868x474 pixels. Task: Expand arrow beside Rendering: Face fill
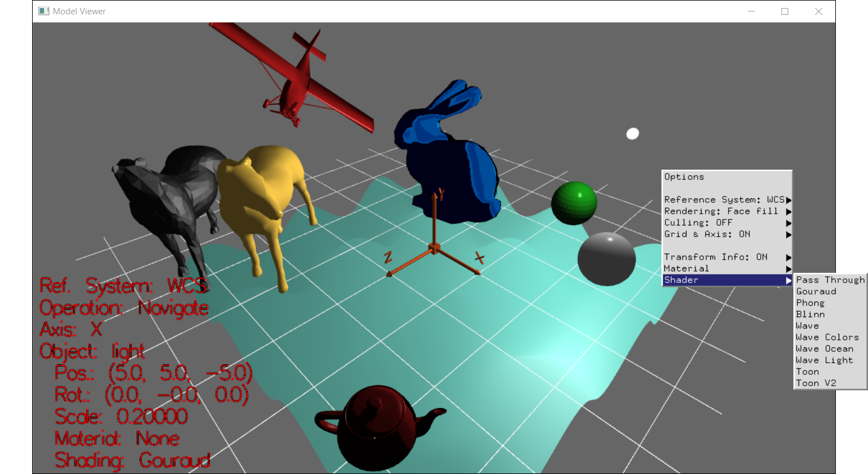[788, 211]
